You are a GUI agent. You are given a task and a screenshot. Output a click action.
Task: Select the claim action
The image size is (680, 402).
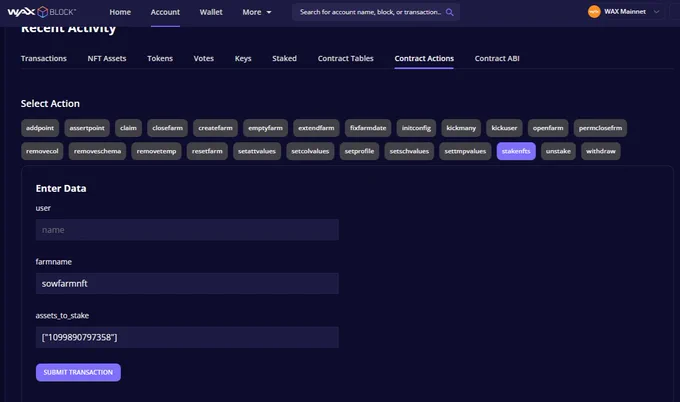128,128
